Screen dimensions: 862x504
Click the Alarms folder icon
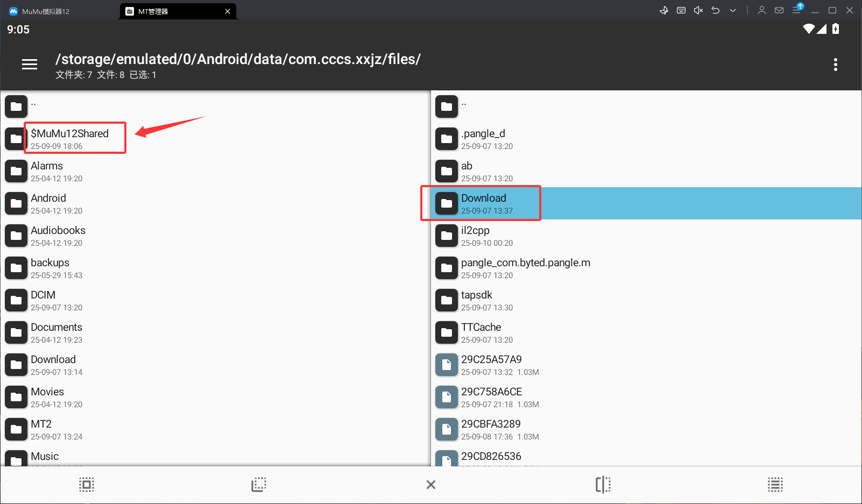click(16, 171)
